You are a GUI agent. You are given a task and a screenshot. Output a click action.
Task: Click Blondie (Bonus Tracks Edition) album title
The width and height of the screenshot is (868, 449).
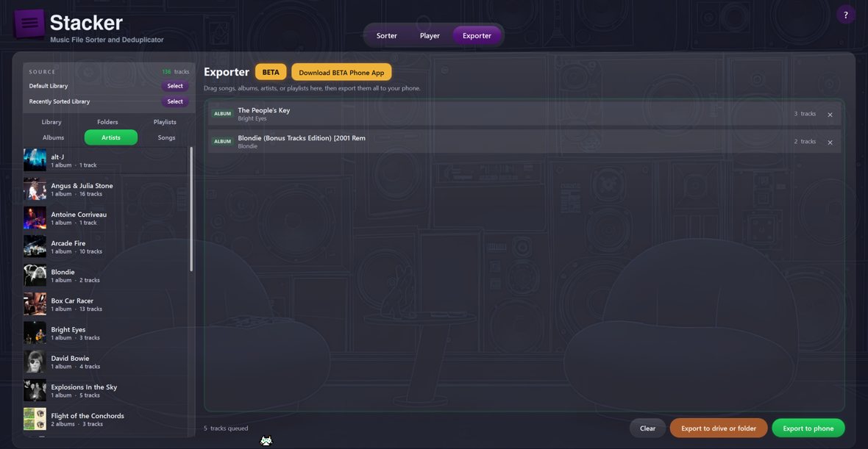click(302, 138)
